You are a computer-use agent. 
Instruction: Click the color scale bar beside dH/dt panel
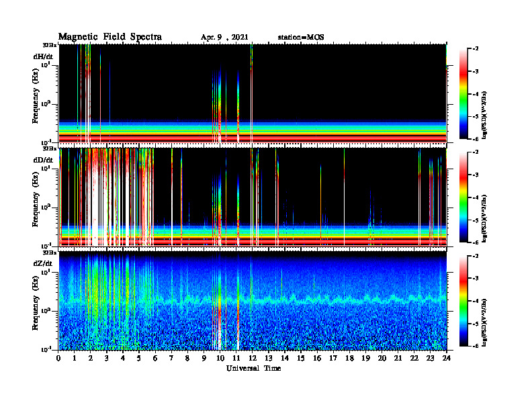click(x=463, y=94)
